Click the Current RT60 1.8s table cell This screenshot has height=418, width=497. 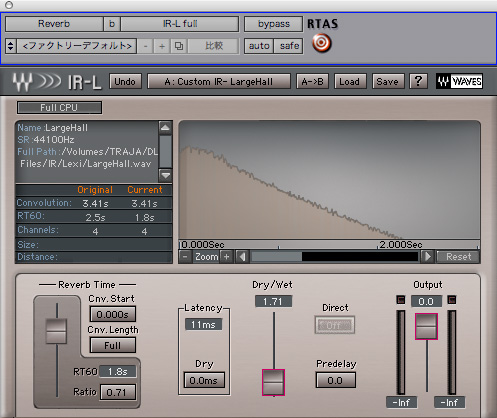click(x=144, y=217)
